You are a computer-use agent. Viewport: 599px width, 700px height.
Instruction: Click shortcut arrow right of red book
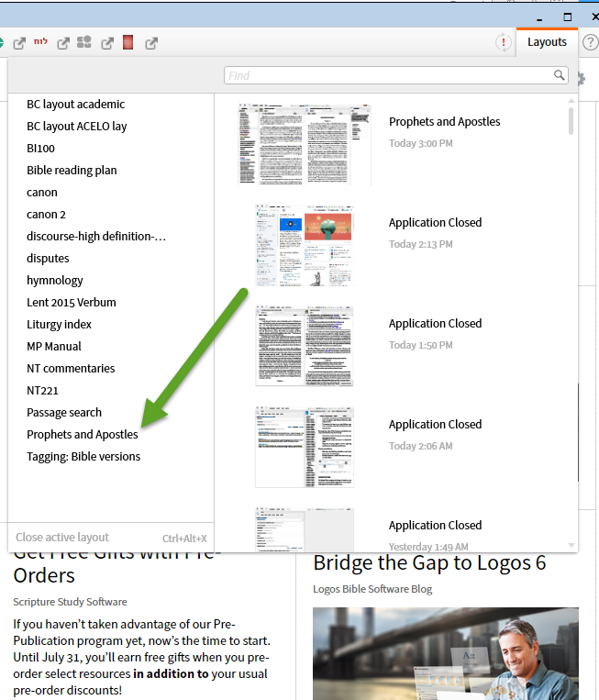(x=151, y=43)
